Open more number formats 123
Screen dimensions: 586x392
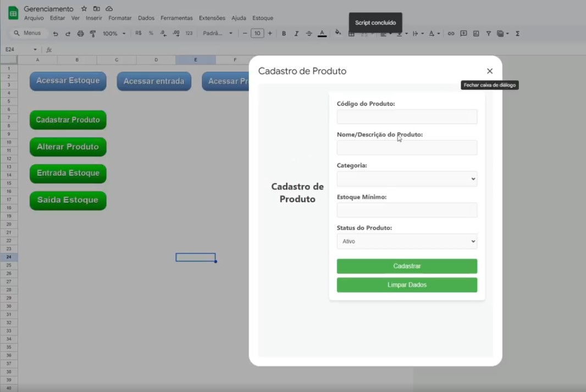coord(189,33)
